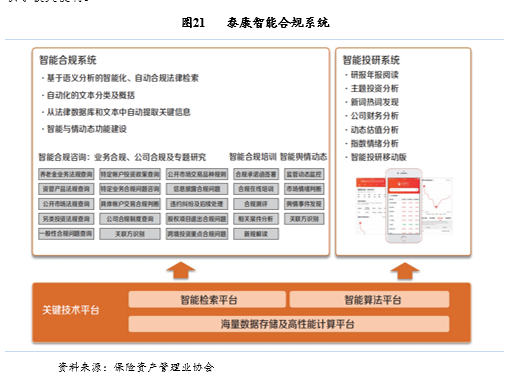Click 关联方识别 box under 智能舆情动态 column

pyautogui.click(x=304, y=219)
